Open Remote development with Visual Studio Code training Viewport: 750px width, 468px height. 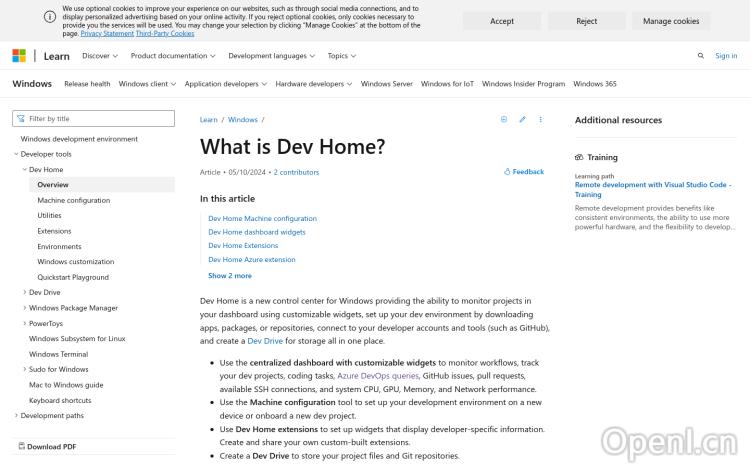[x=653, y=189]
